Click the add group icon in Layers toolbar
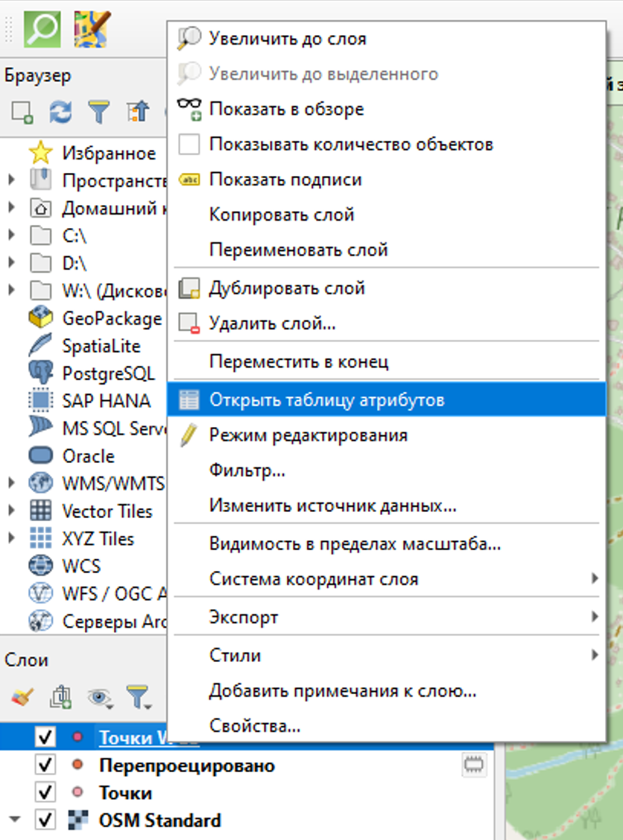623x840 pixels. (x=60, y=697)
